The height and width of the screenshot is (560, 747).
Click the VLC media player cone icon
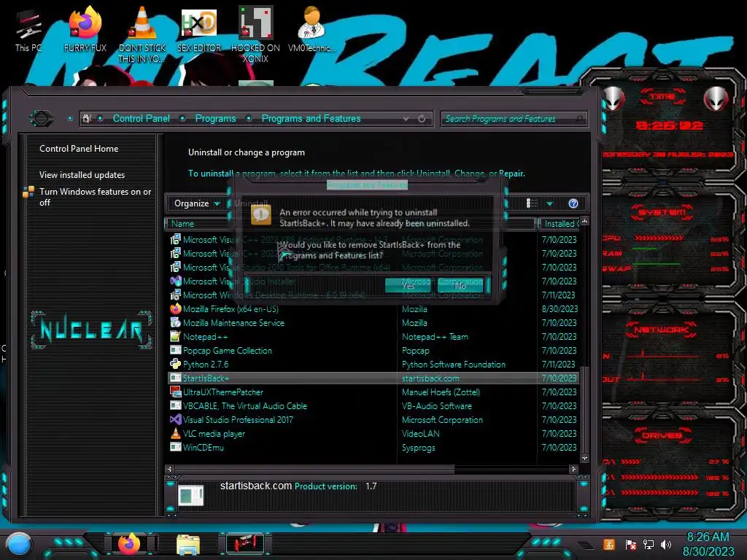point(175,433)
